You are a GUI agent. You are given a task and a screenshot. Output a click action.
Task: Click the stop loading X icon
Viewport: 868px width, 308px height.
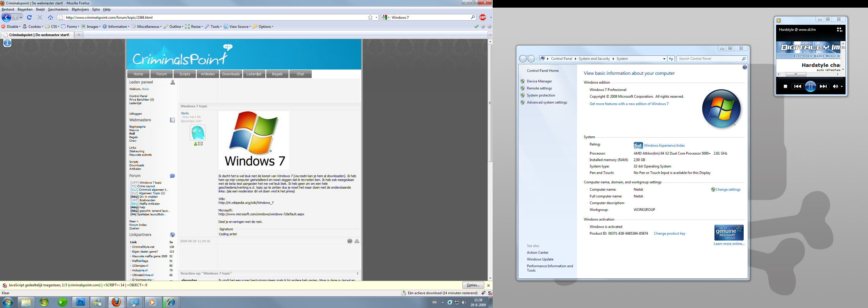click(x=40, y=18)
